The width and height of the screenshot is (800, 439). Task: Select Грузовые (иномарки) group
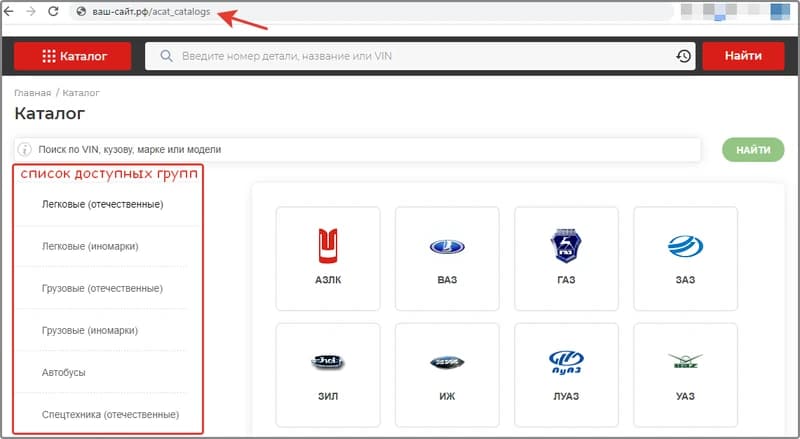pos(90,330)
